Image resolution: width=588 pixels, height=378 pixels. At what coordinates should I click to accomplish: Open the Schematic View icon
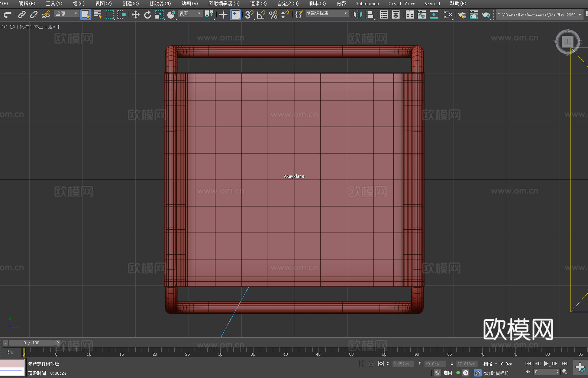(434, 14)
